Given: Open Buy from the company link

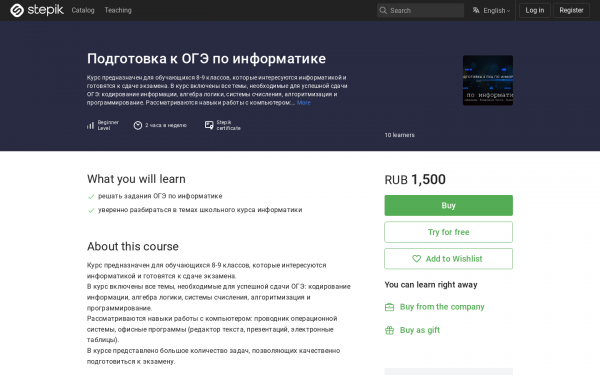Looking at the screenshot, I should pyautogui.click(x=442, y=307).
